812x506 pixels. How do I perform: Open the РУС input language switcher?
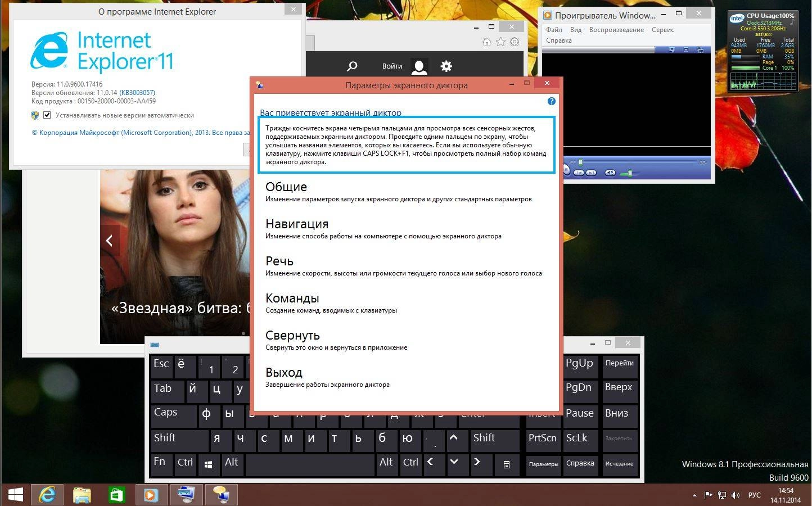coord(754,495)
